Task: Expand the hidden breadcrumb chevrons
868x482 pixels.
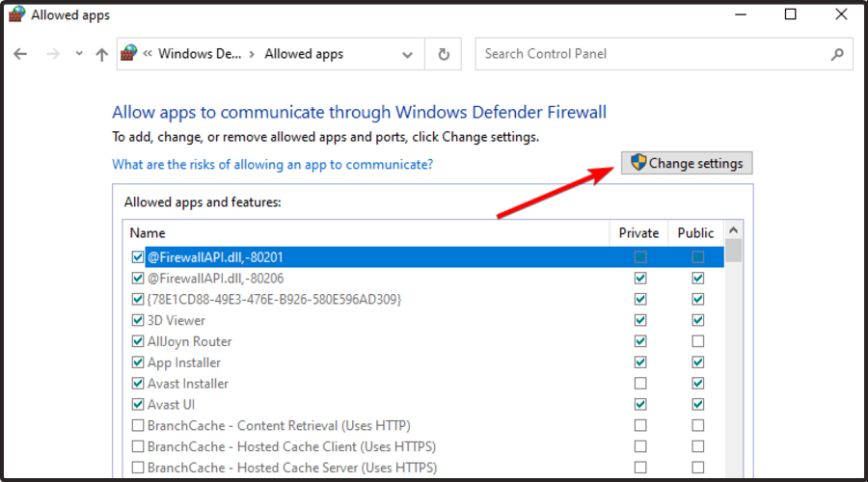Action: (x=149, y=55)
